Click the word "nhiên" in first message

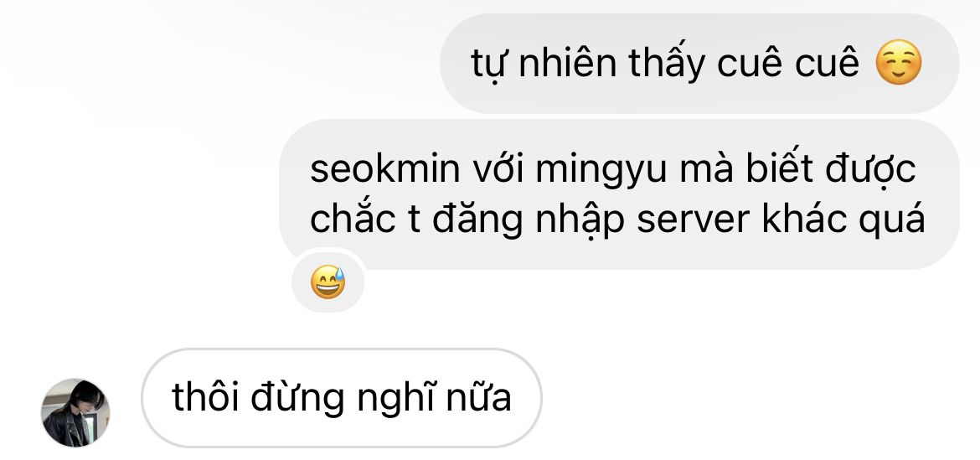(x=568, y=63)
